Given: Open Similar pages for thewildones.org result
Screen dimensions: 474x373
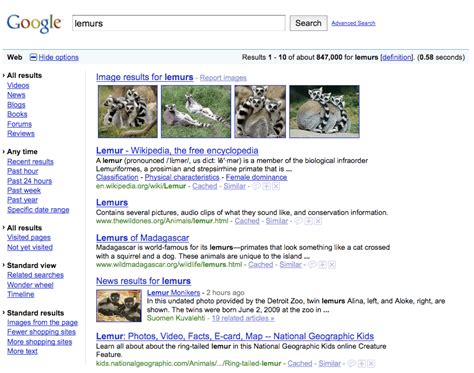Looking at the screenshot, I should click(277, 221).
